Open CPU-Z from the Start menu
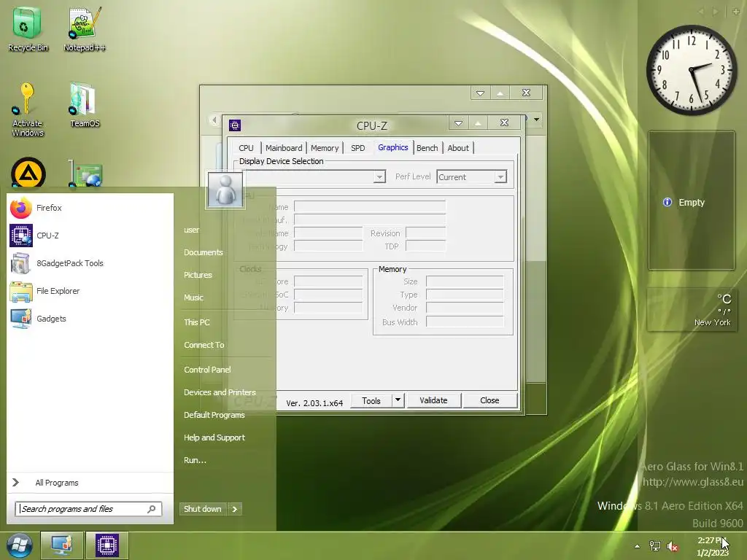Screen dimensions: 747x560 [90, 236]
